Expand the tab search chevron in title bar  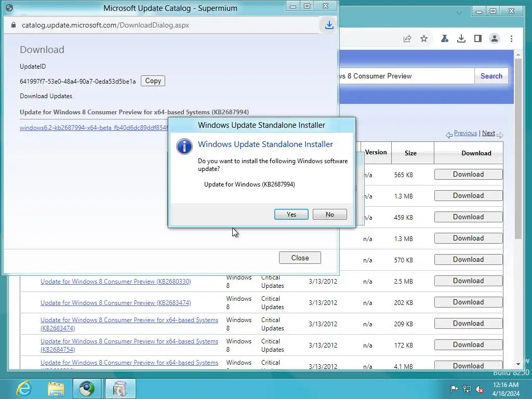[459, 13]
